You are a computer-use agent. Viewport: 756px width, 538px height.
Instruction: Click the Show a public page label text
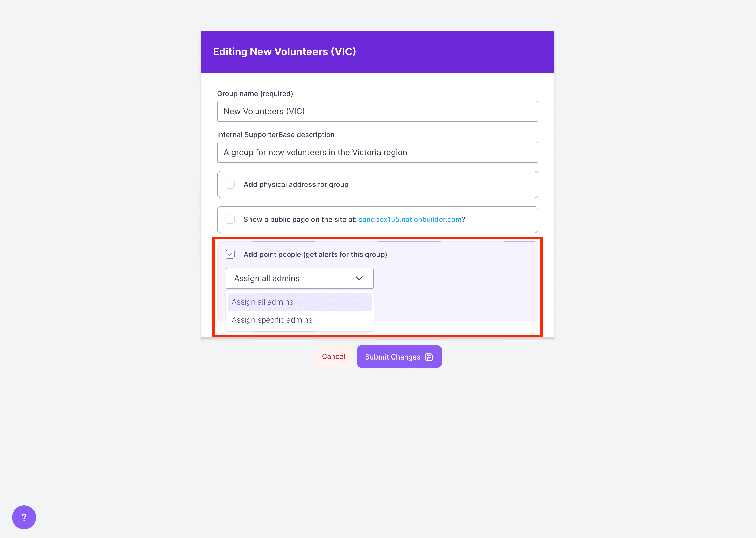[x=300, y=219]
